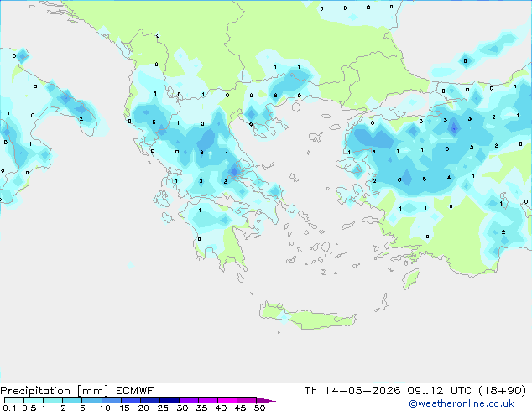Click the ECMWF model label
This screenshot has height=411, width=532.
point(135,391)
